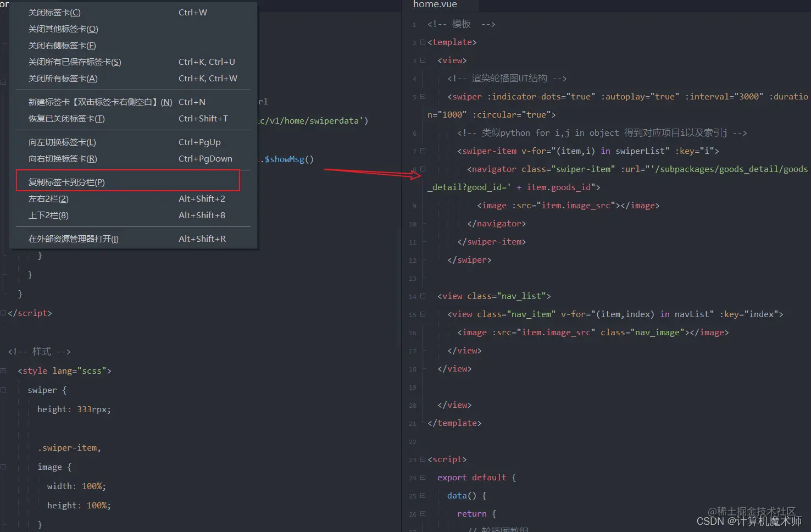Viewport: 811px width, 532px height.
Task: Collapse the export default fold line 24
Action: [423, 477]
